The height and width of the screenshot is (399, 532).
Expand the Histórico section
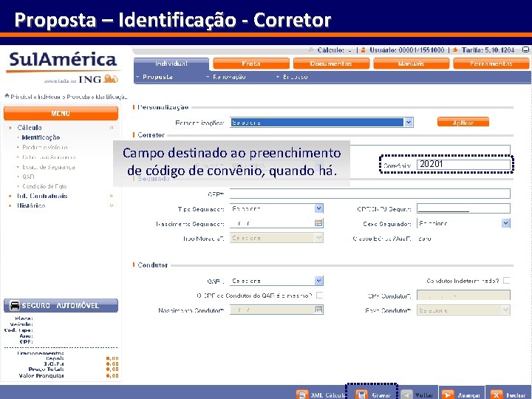pos(31,205)
